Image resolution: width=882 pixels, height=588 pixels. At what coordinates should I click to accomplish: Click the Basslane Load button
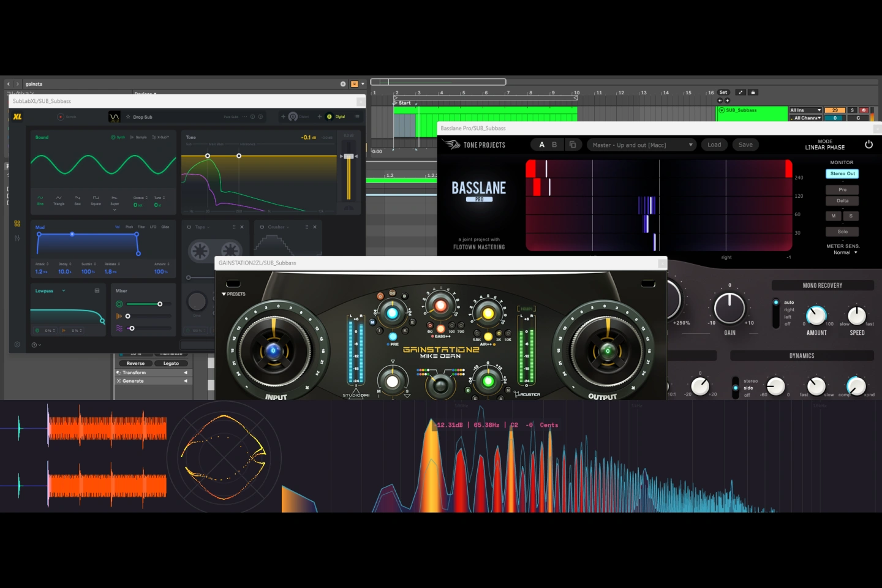(x=714, y=145)
